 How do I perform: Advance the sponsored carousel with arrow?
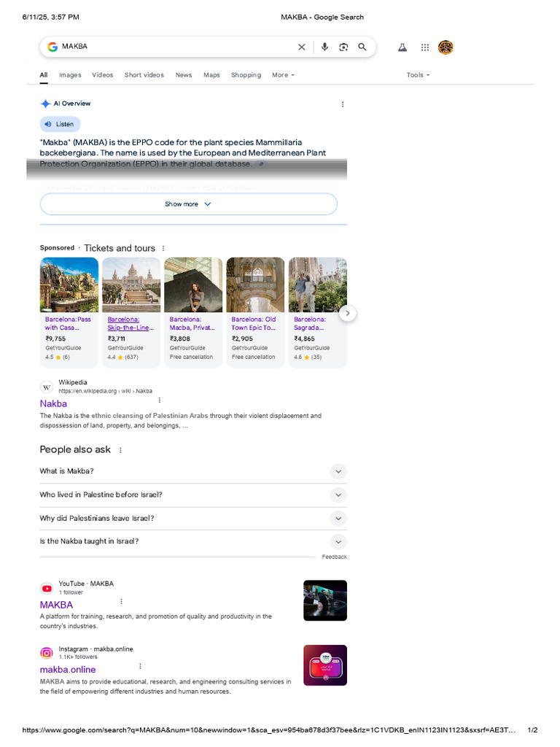pyautogui.click(x=348, y=313)
